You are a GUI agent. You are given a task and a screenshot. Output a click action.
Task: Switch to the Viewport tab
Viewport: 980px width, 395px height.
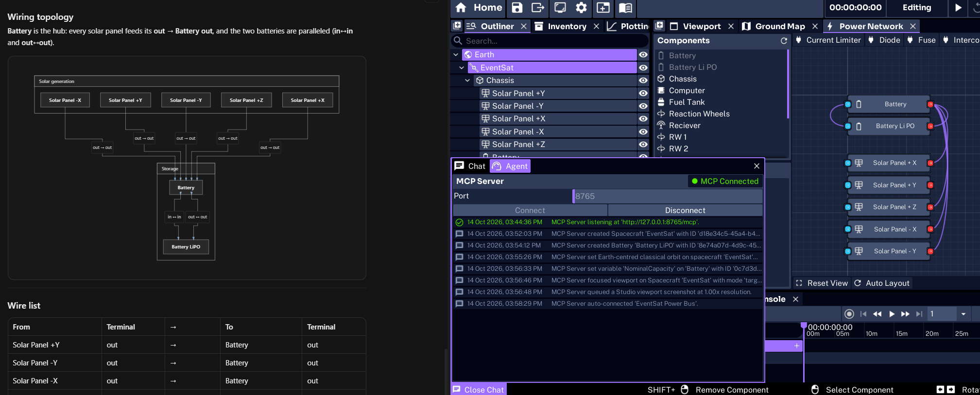point(702,26)
